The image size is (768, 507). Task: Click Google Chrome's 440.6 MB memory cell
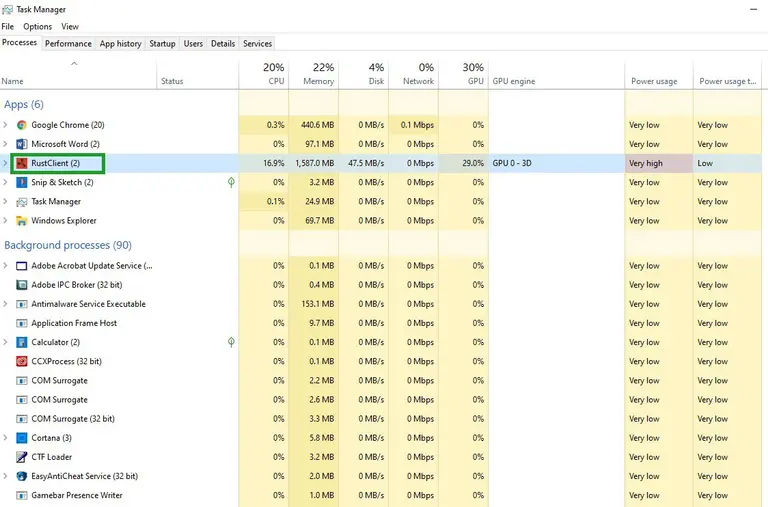coord(313,125)
